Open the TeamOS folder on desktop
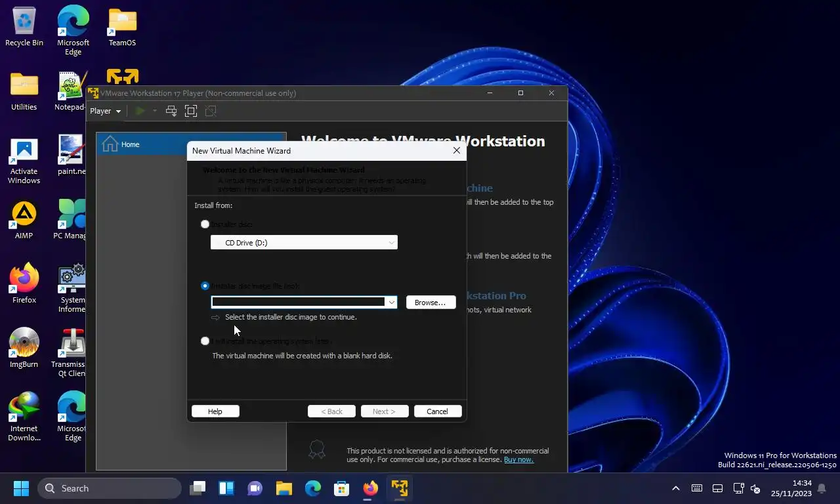 (x=122, y=27)
